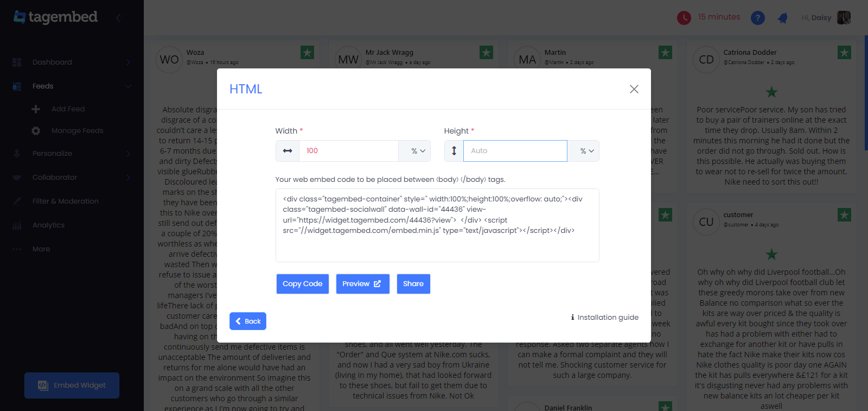Open Manage Feeds
Image resolution: width=868 pixels, height=411 pixels.
[x=77, y=131]
